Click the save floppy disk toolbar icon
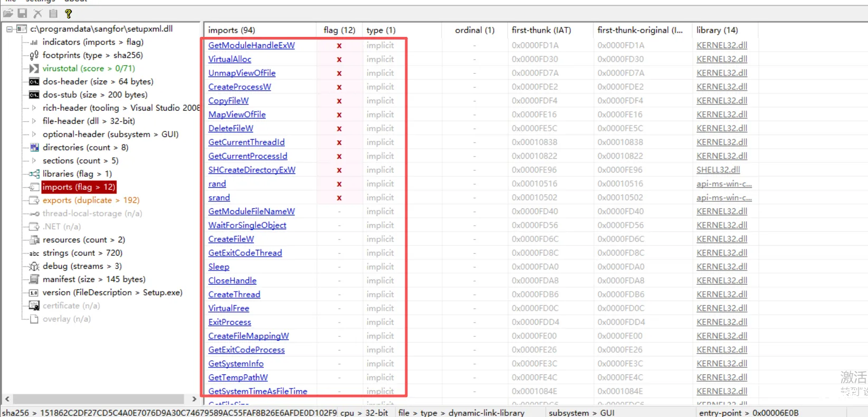The height and width of the screenshot is (417, 868). [22, 13]
